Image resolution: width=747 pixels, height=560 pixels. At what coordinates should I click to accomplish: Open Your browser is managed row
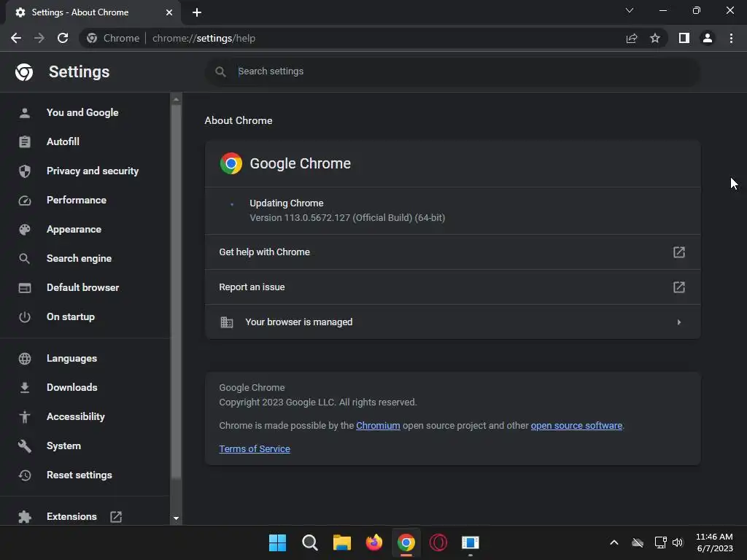coord(452,322)
